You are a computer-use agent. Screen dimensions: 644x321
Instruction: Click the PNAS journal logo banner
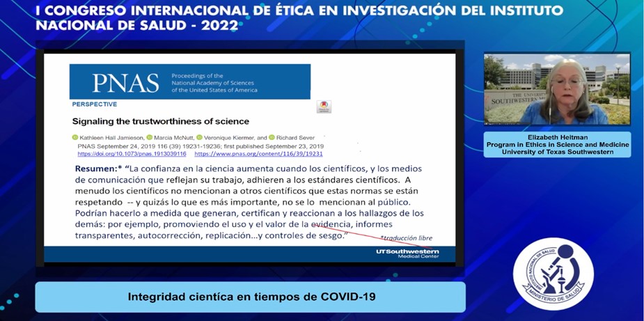click(190, 81)
